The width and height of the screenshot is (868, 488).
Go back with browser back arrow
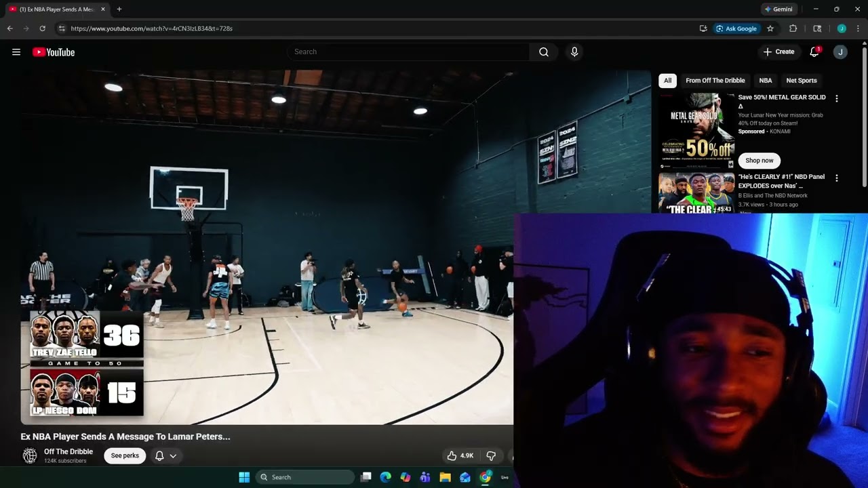(9, 28)
